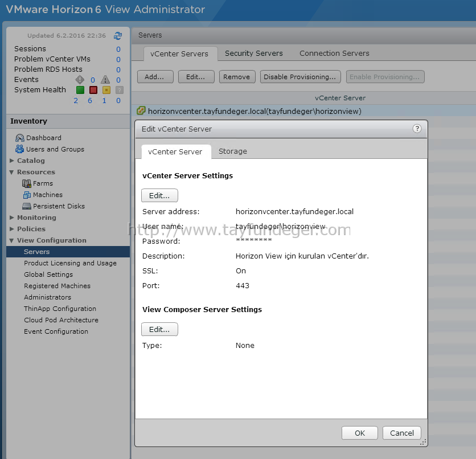Click the Add... button
This screenshot has height=459, width=476.
coord(155,77)
